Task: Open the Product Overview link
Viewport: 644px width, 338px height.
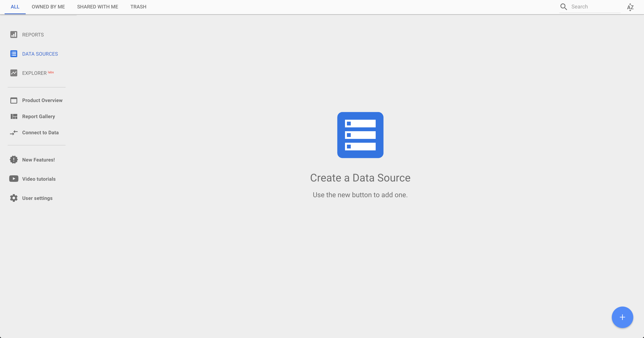Action: [x=42, y=100]
